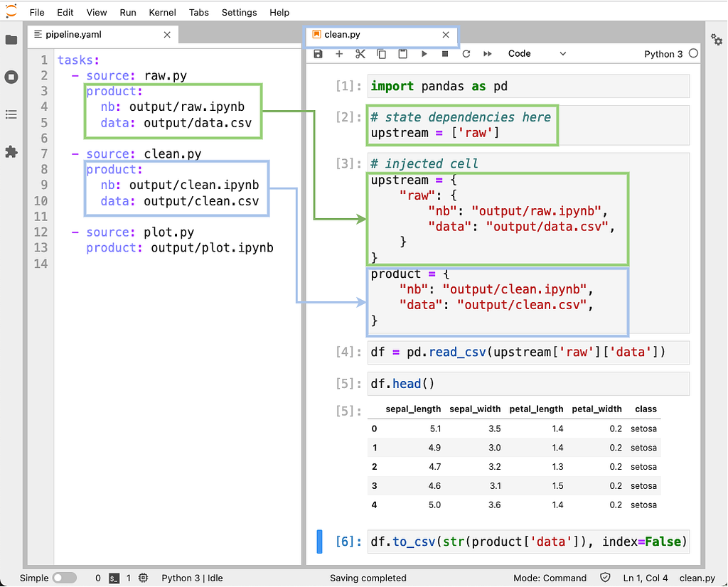Click the kernel chip icon in status bar
Viewport: 728px width, 587px height.
tap(144, 578)
